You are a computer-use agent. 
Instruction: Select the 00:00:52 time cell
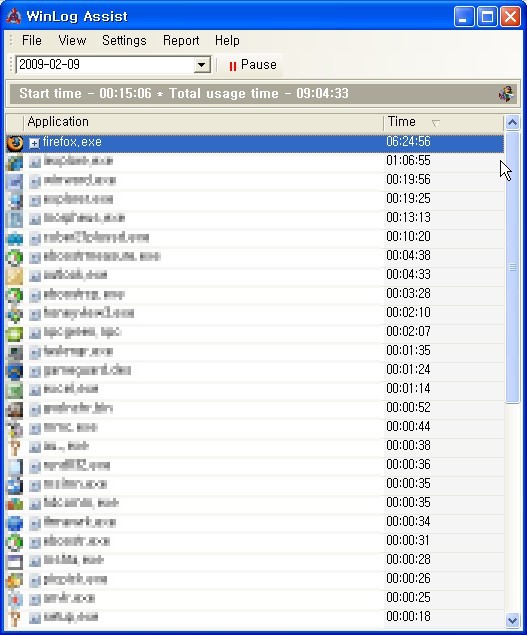pyautogui.click(x=408, y=408)
